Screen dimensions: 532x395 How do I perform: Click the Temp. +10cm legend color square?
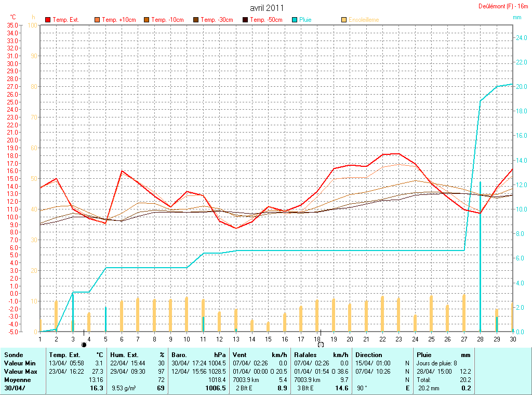pos(97,20)
